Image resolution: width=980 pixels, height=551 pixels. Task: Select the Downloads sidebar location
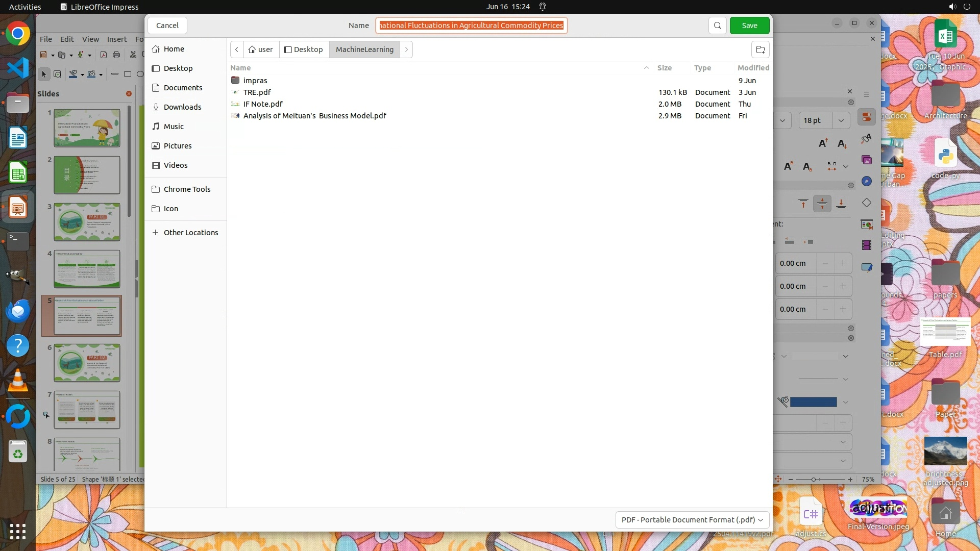[182, 107]
